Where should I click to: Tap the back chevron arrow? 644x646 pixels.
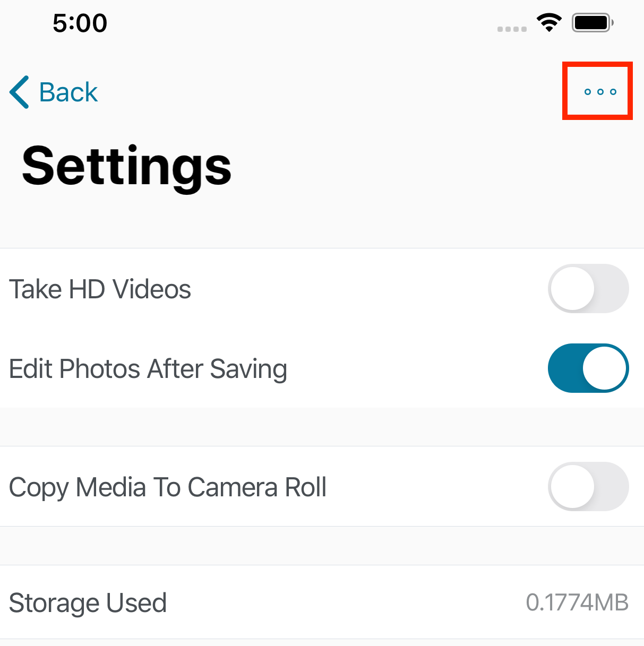[x=20, y=92]
